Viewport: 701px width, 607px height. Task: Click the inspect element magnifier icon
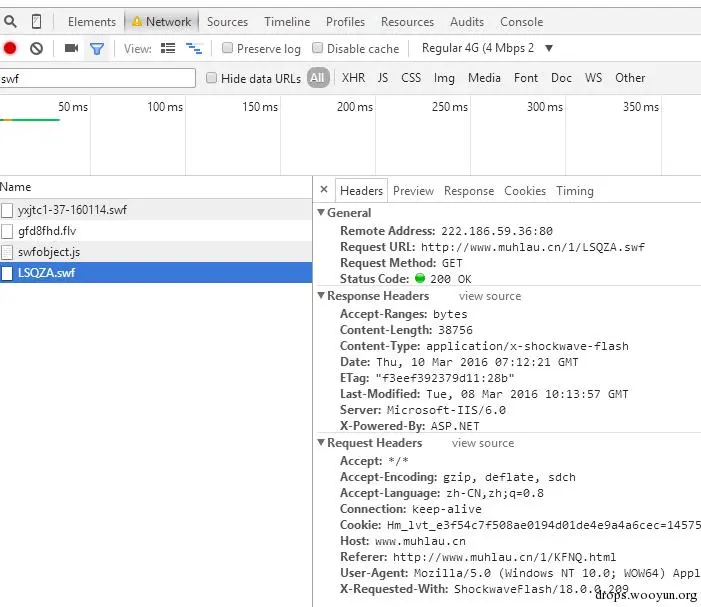10,21
